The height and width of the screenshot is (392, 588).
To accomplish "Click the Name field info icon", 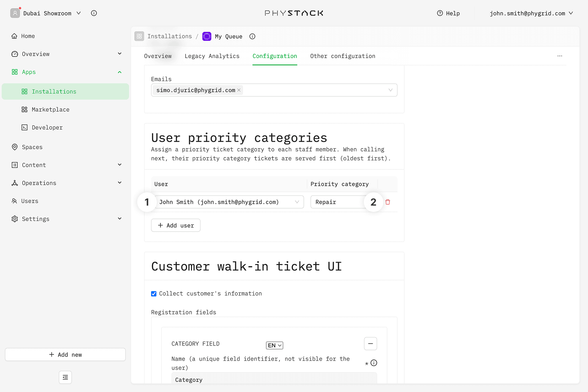I will [374, 363].
